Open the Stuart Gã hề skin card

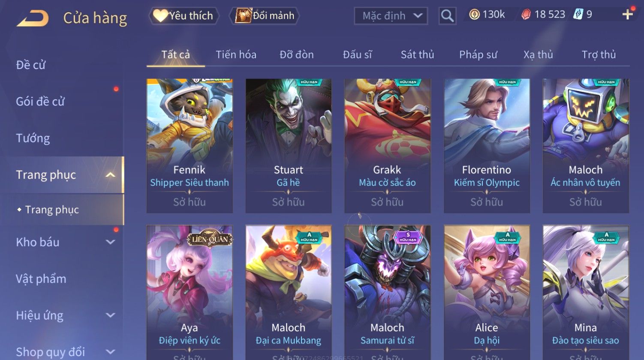pos(289,146)
